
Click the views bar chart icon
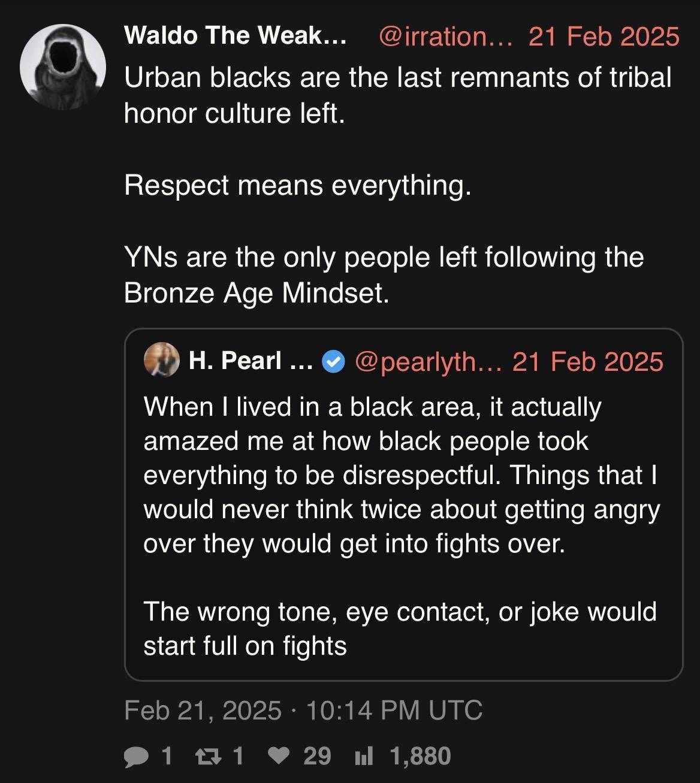coord(364,756)
